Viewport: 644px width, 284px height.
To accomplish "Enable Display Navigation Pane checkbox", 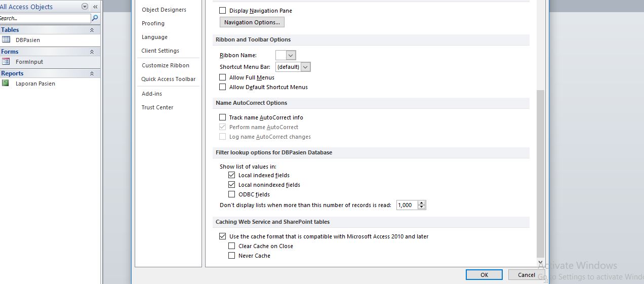I will coord(223,11).
